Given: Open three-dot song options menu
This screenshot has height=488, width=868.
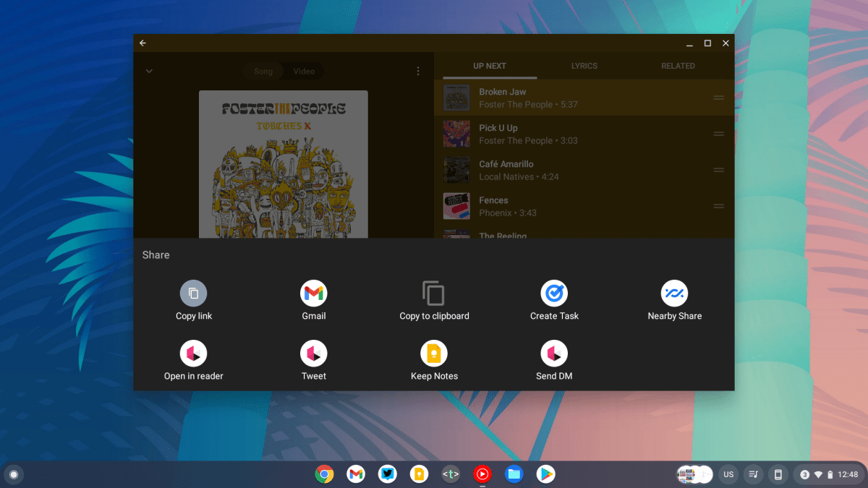Looking at the screenshot, I should [418, 71].
